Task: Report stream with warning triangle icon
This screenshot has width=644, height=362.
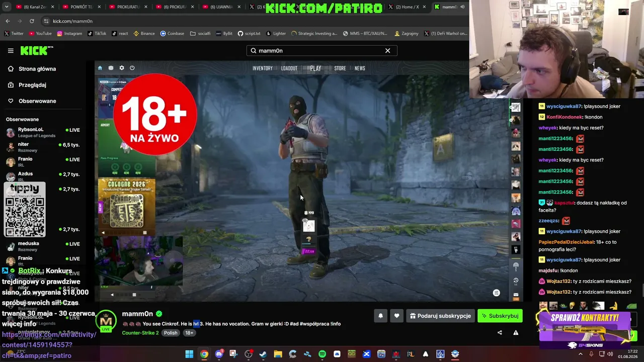Action: pos(516,332)
